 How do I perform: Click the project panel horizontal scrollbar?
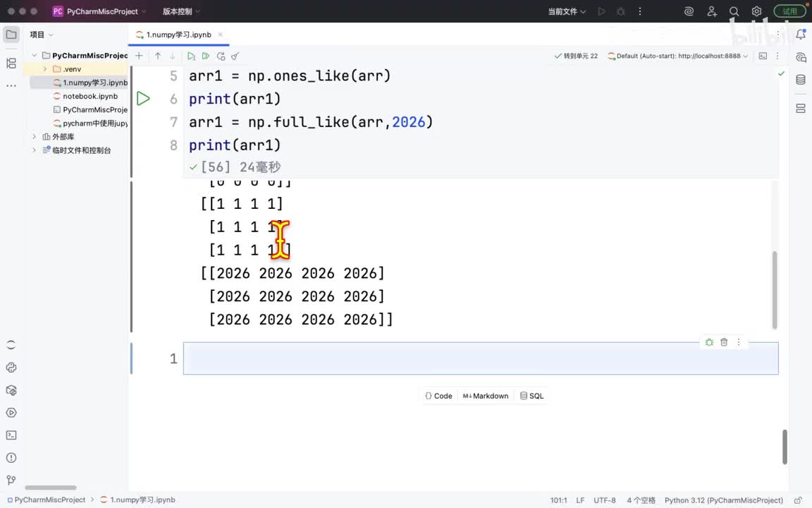coord(51,488)
